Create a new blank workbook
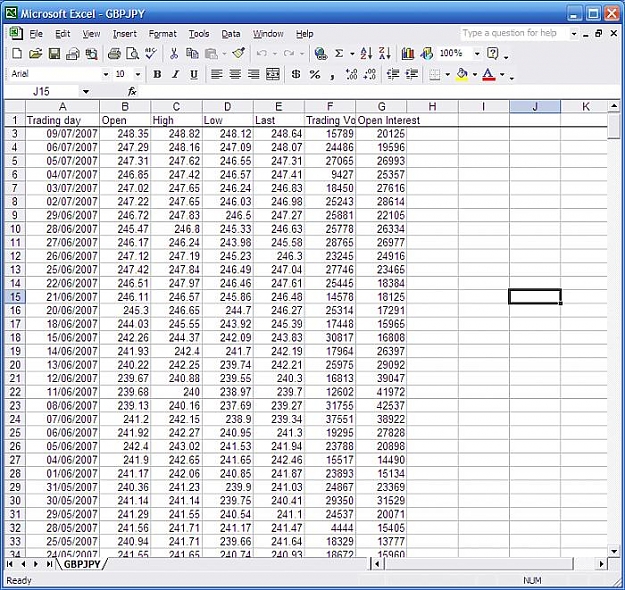Screen dimensions: 625x590 tap(17, 53)
